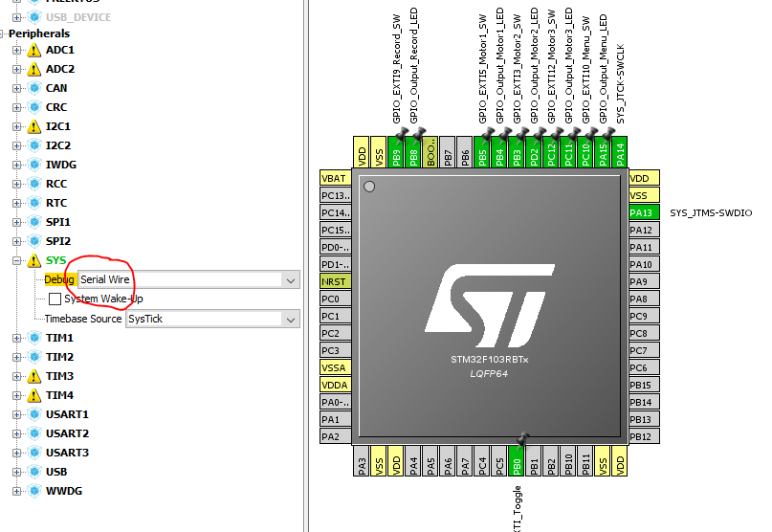This screenshot has height=532, width=772.
Task: Click pin PA14 on the chip
Action: [x=619, y=152]
